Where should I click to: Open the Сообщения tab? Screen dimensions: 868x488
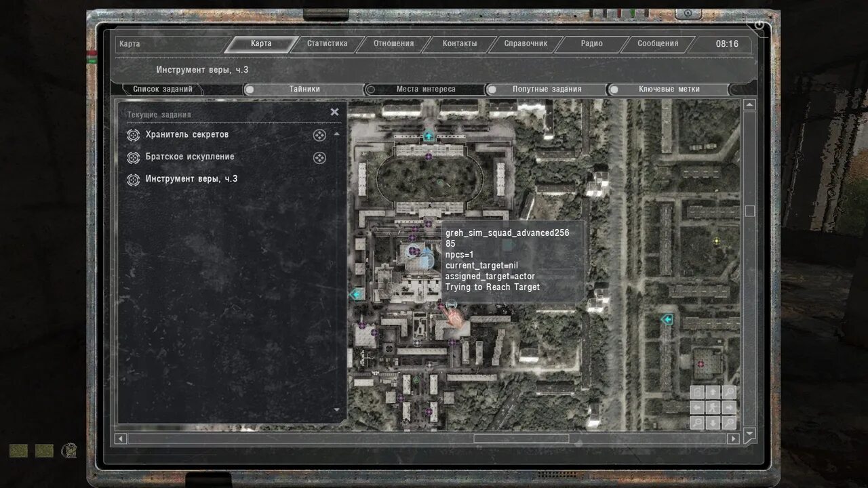tap(658, 44)
